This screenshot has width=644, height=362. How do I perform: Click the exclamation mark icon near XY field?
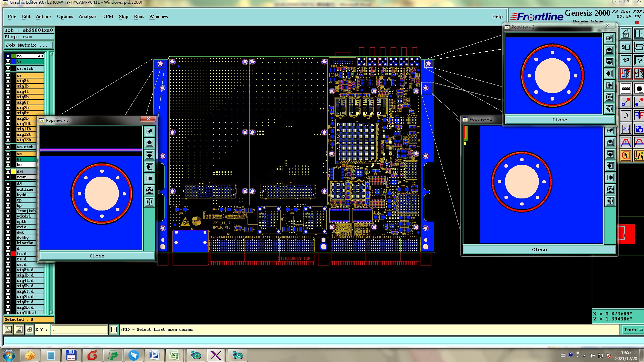tap(114, 329)
